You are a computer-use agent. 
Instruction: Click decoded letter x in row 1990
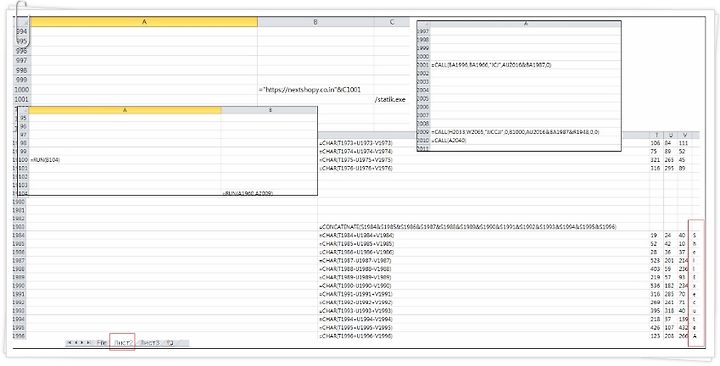pos(695,286)
